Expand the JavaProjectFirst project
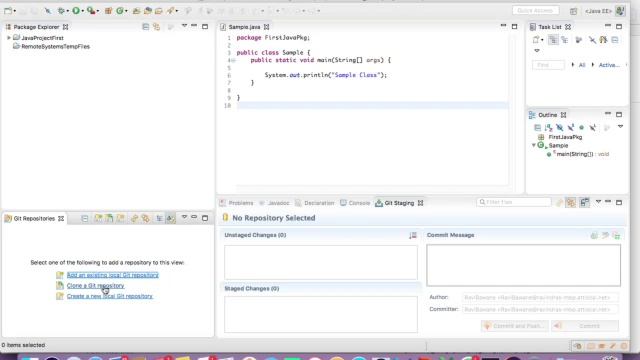 pyautogui.click(x=9, y=38)
